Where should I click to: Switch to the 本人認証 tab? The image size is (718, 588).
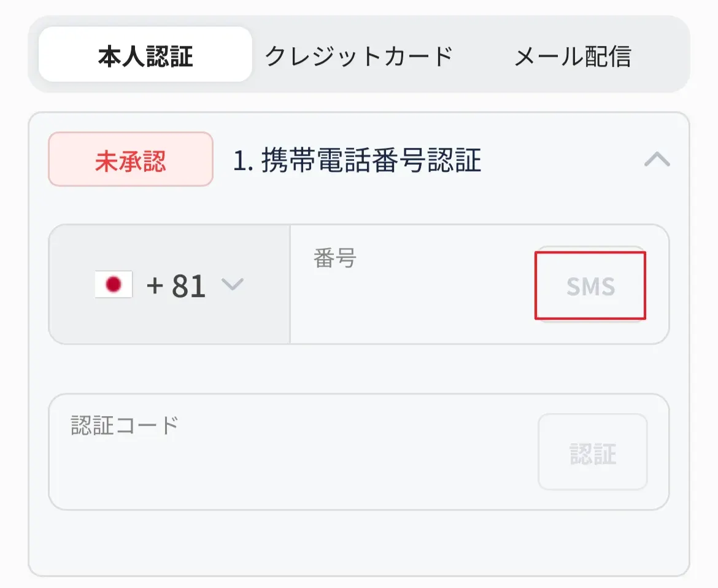(145, 56)
